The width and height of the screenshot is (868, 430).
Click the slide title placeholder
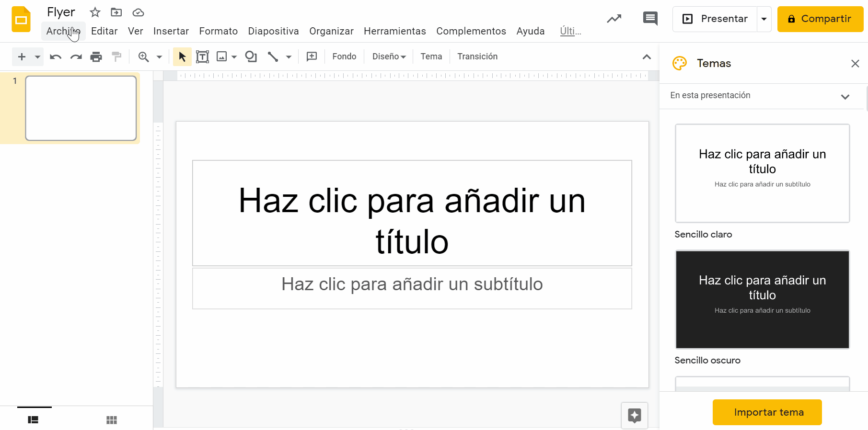pos(412,213)
